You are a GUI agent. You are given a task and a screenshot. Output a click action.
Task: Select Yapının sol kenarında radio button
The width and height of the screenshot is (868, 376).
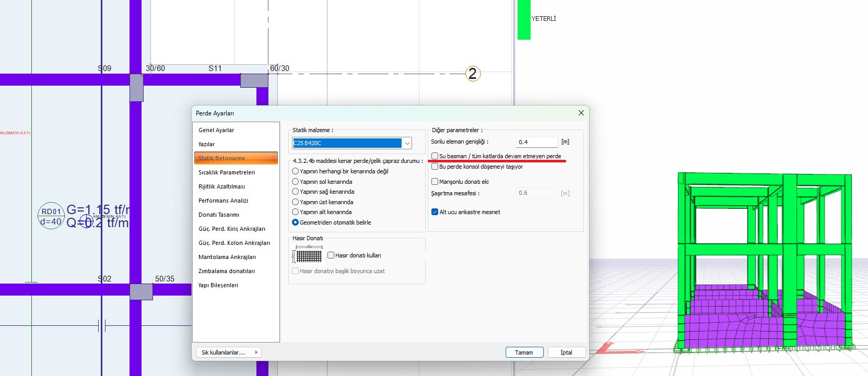tap(296, 182)
